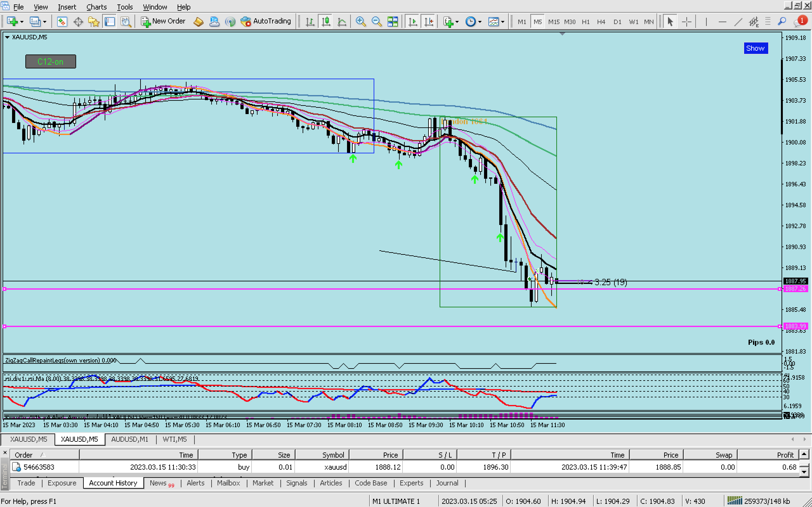Select the H1 timeframe button
The width and height of the screenshot is (812, 507).
[x=586, y=22]
